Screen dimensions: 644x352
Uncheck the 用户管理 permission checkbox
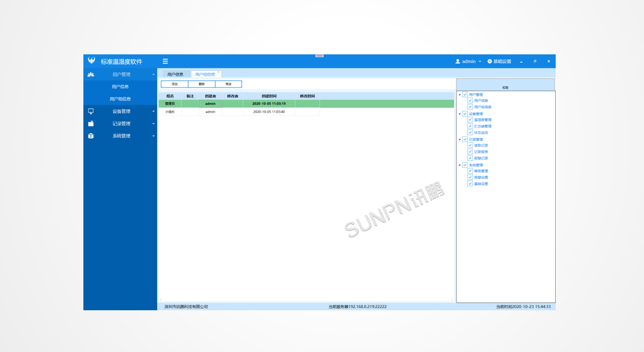click(465, 94)
